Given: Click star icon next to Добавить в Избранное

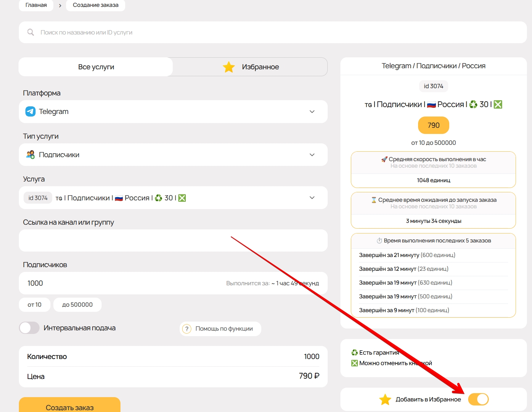Looking at the screenshot, I should pyautogui.click(x=385, y=400).
